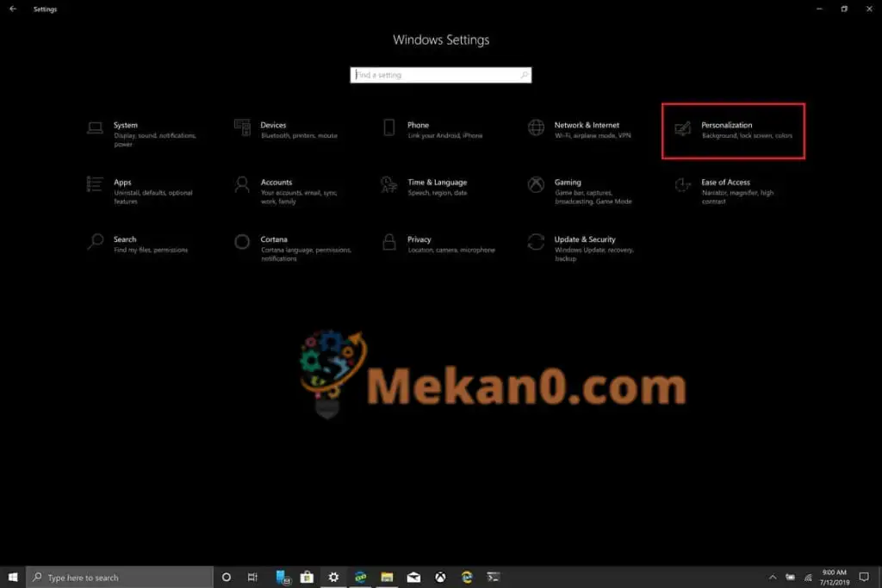Screen dimensions: 882x588
Task: Click the Accounts person icon
Action: click(242, 184)
